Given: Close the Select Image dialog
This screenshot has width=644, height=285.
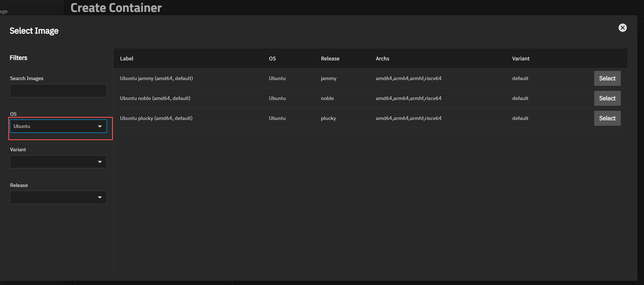Looking at the screenshot, I should 622,28.
